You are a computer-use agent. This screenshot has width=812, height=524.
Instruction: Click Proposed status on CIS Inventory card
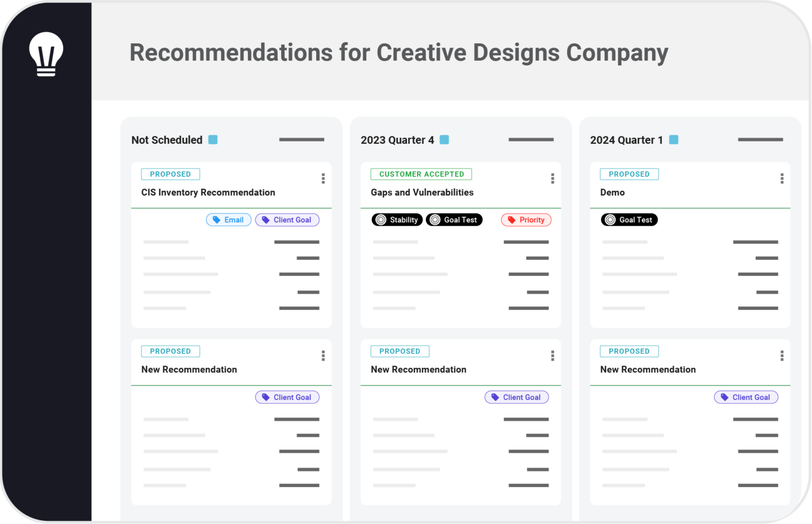(x=170, y=174)
